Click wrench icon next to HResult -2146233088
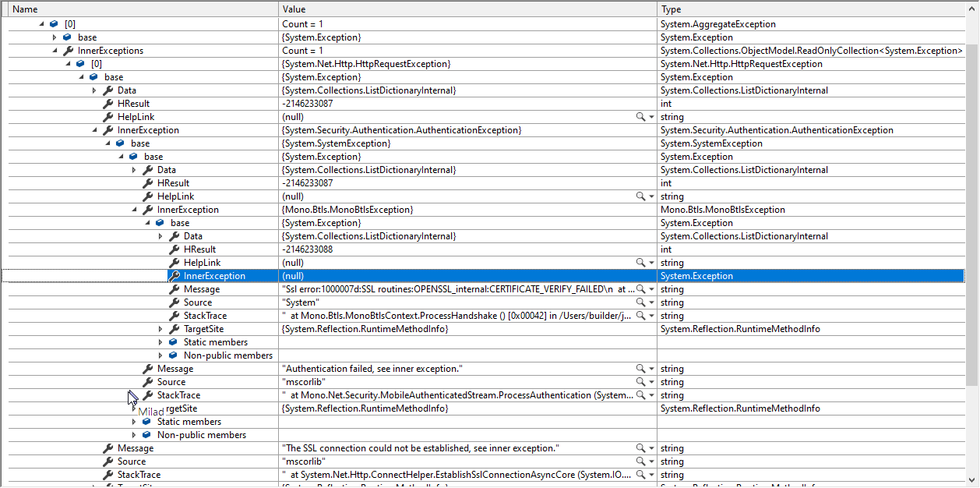The width and height of the screenshot is (980, 488). [174, 249]
